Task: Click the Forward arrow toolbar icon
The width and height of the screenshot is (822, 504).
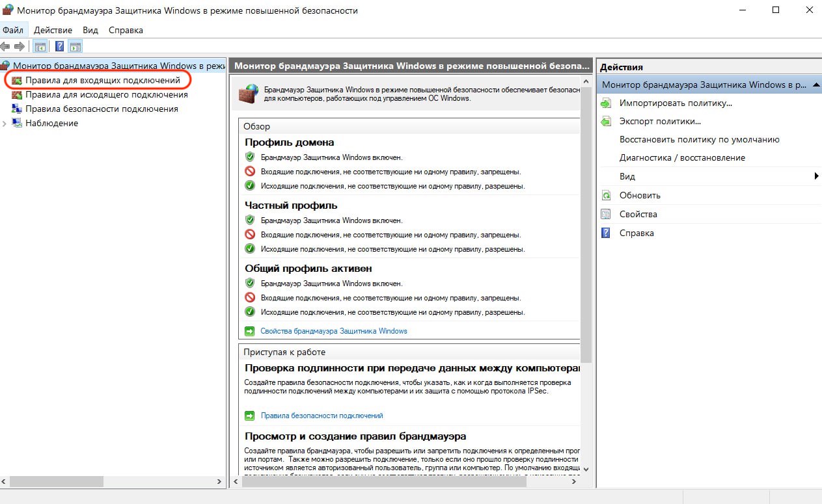Action: (20, 47)
